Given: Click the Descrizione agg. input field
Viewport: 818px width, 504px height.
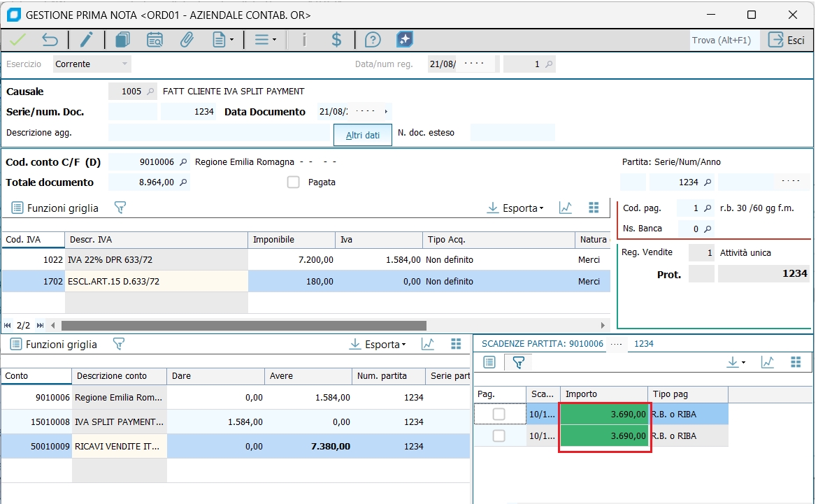Looking at the screenshot, I should [x=219, y=133].
